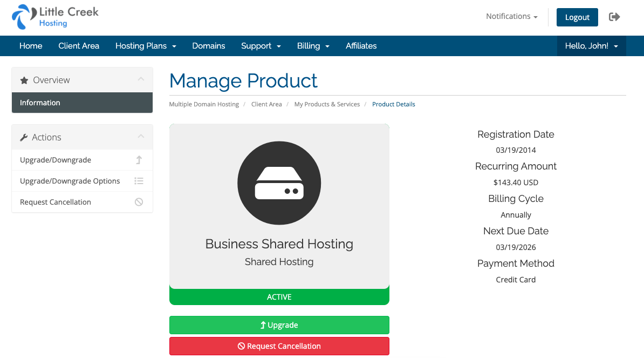Click the star icon in Overview header

coord(24,80)
